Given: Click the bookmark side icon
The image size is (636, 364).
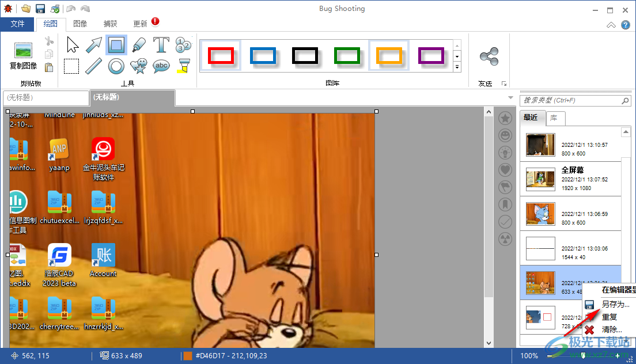Looking at the screenshot, I should click(505, 204).
